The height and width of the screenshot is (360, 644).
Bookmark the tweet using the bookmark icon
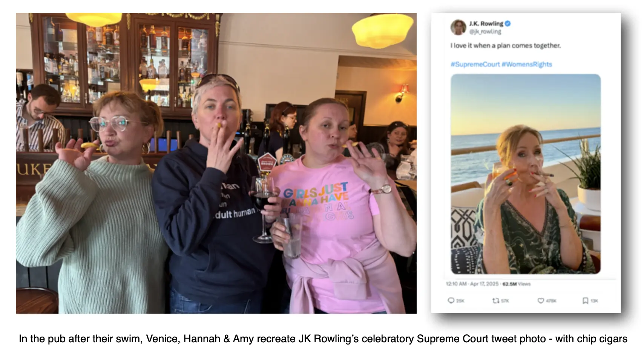point(585,300)
